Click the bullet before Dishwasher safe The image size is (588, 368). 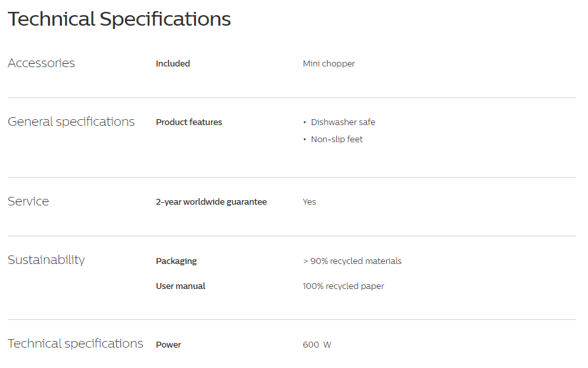click(x=305, y=122)
